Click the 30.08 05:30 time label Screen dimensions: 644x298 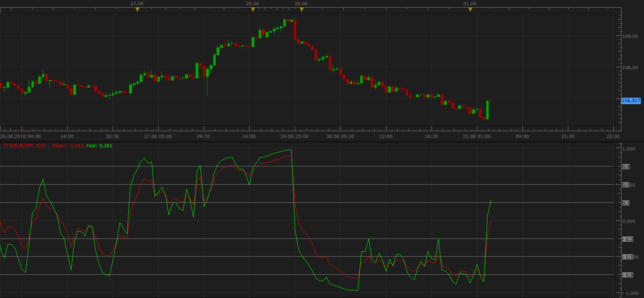[340, 136]
